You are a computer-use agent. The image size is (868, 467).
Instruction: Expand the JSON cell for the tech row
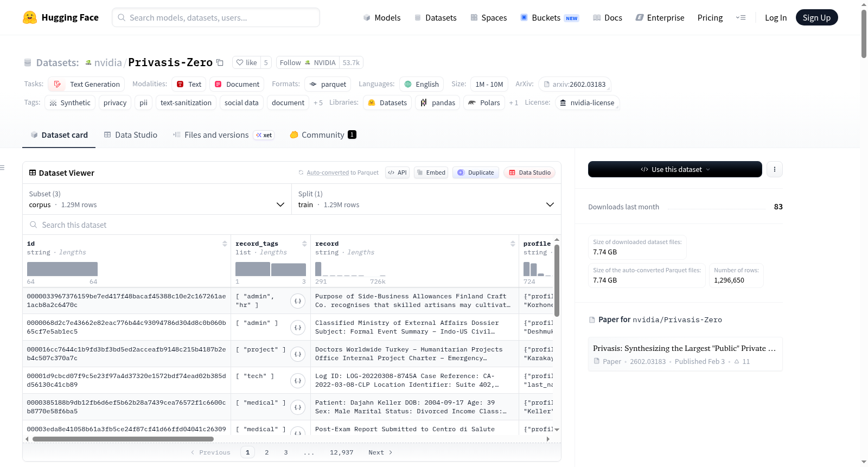[x=298, y=381]
